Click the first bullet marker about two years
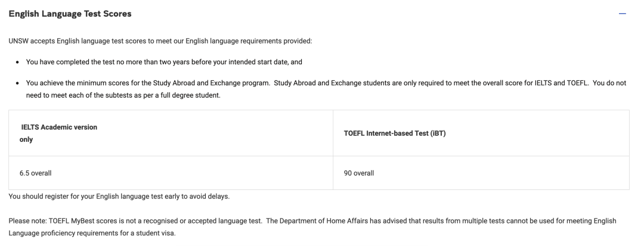This screenshot has width=644, height=246. coord(17,63)
